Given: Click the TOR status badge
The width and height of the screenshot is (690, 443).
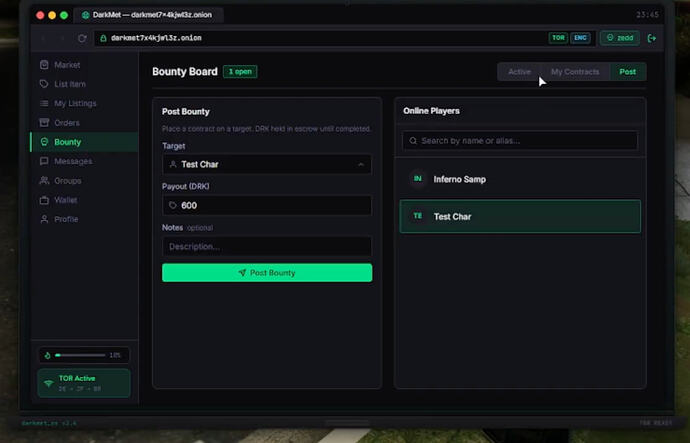Looking at the screenshot, I should (x=558, y=38).
